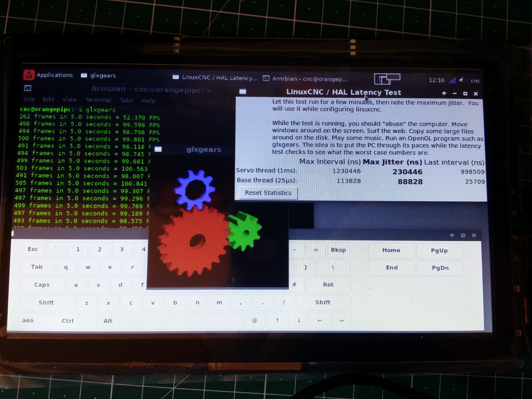Click the volume speaker icon
Screen dimensions: 532x399
(x=461, y=80)
